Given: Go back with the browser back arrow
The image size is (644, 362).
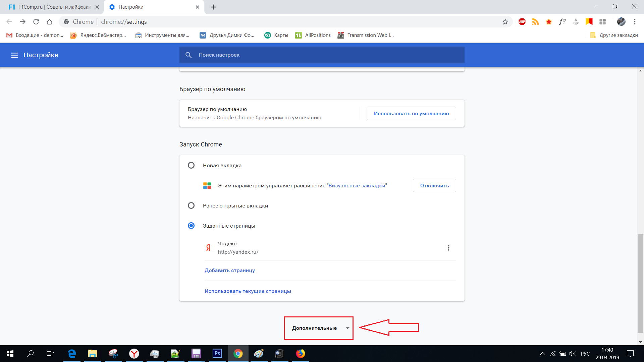Looking at the screenshot, I should 9,22.
